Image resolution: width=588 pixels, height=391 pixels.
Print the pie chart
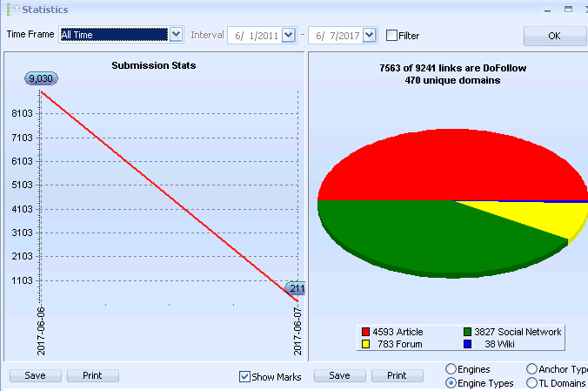tap(398, 375)
